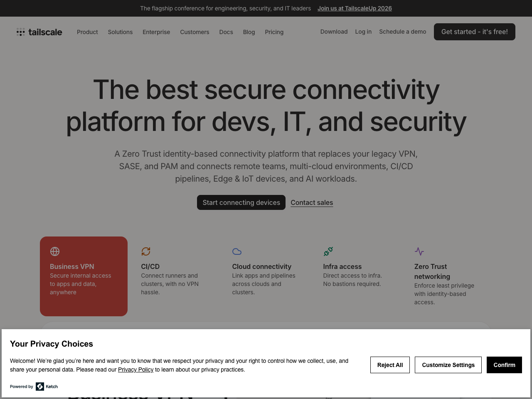The width and height of the screenshot is (532, 399).
Task: Switch to the Infra access tab
Action: pos(352,275)
